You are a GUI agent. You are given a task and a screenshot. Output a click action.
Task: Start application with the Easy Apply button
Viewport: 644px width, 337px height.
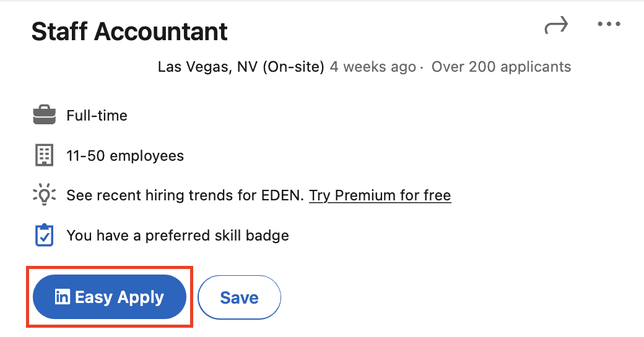(x=109, y=297)
